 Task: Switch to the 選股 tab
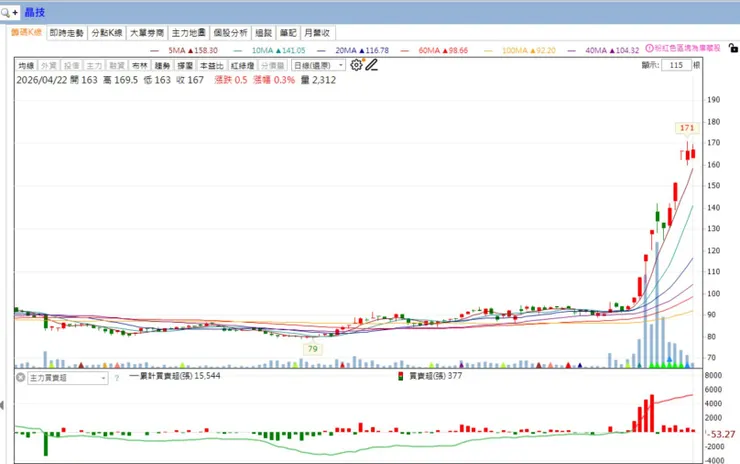click(x=263, y=33)
